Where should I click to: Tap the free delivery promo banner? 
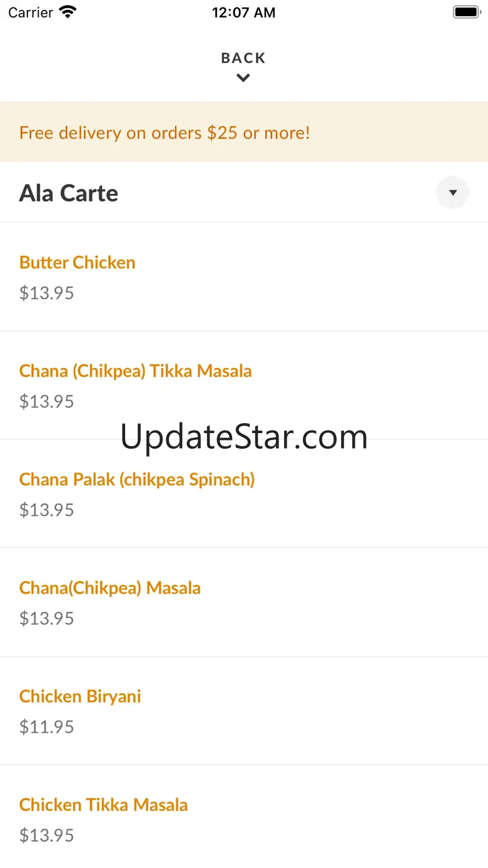(244, 133)
